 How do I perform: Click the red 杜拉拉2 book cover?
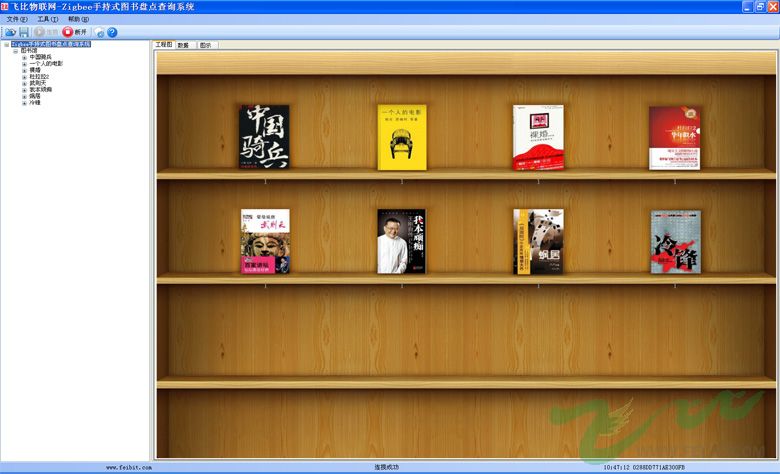click(675, 138)
